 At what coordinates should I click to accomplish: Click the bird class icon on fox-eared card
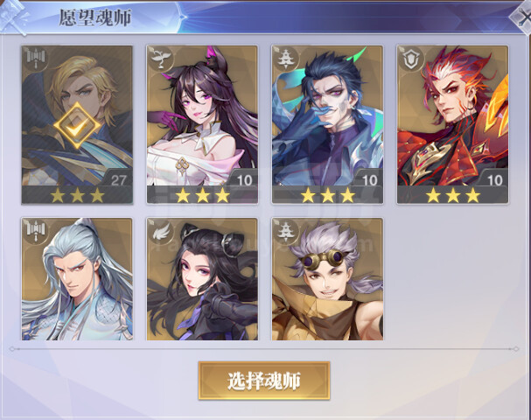pyautogui.click(x=160, y=59)
